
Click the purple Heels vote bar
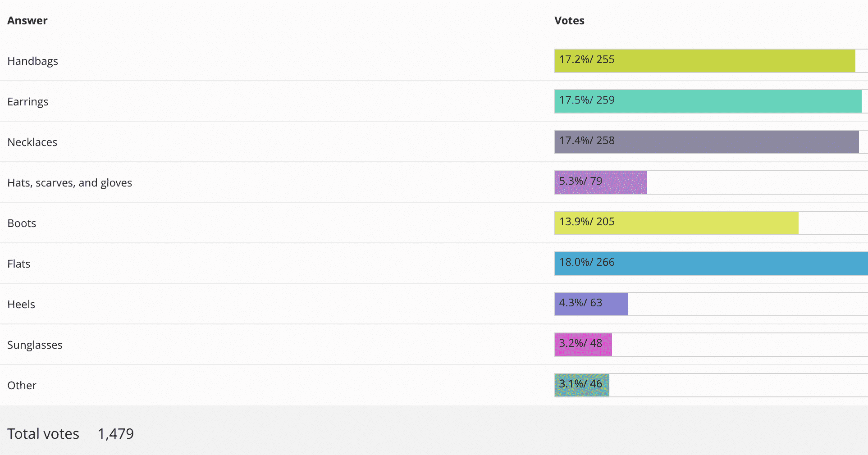(591, 304)
